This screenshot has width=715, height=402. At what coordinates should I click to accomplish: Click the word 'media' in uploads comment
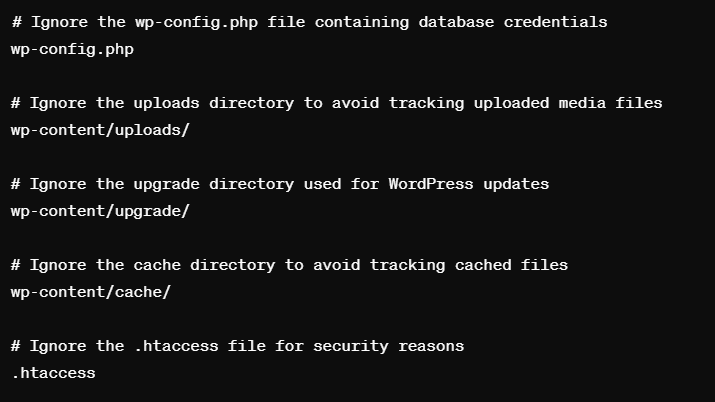point(582,103)
